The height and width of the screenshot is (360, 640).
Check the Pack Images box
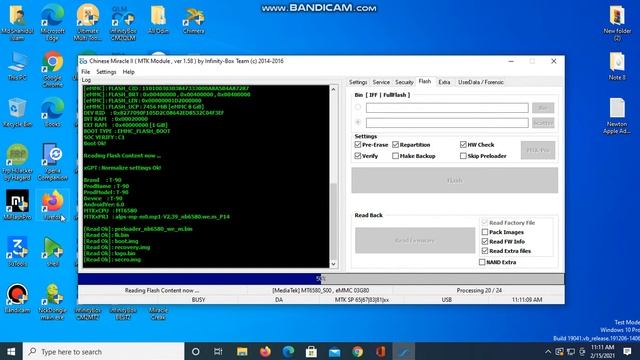(485, 232)
